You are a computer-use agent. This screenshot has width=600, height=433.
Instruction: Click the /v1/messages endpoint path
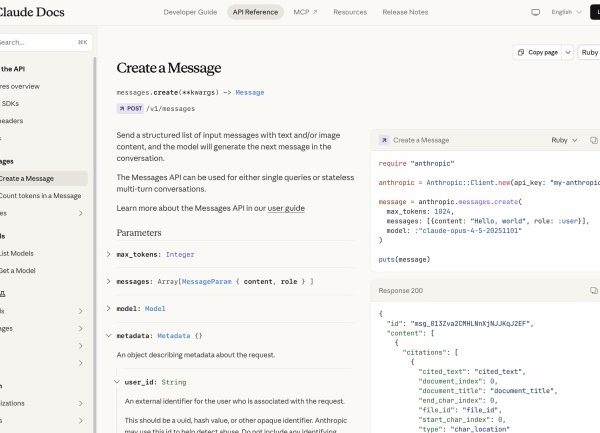pyautogui.click(x=170, y=109)
